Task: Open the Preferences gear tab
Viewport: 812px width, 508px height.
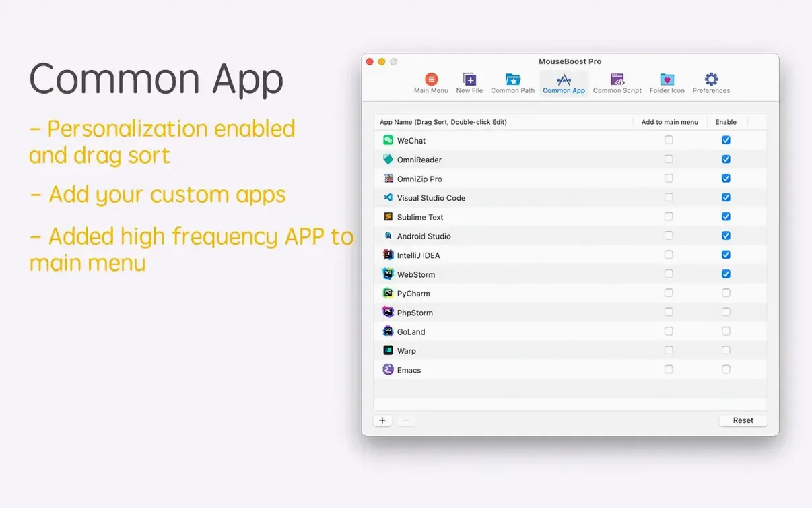Action: pyautogui.click(x=711, y=84)
